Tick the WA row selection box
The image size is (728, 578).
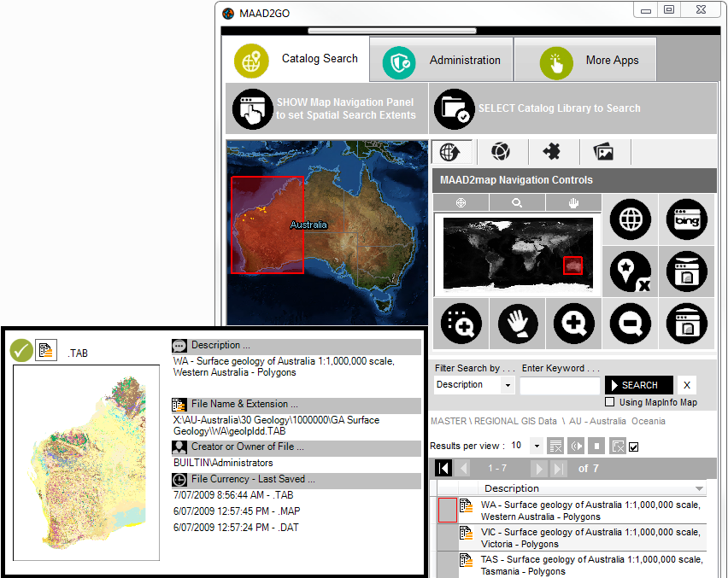(x=447, y=511)
